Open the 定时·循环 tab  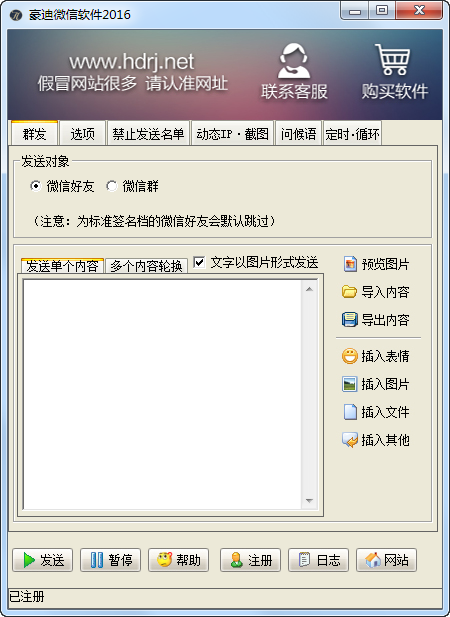352,134
